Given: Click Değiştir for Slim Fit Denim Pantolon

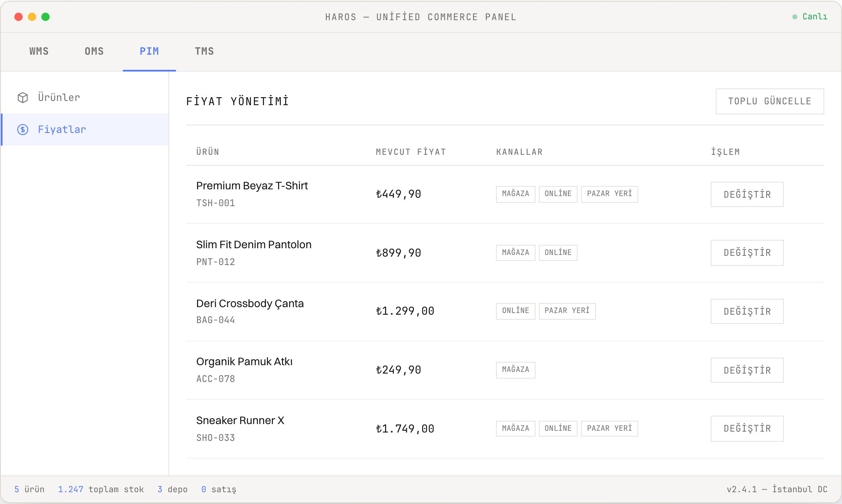Looking at the screenshot, I should [747, 253].
